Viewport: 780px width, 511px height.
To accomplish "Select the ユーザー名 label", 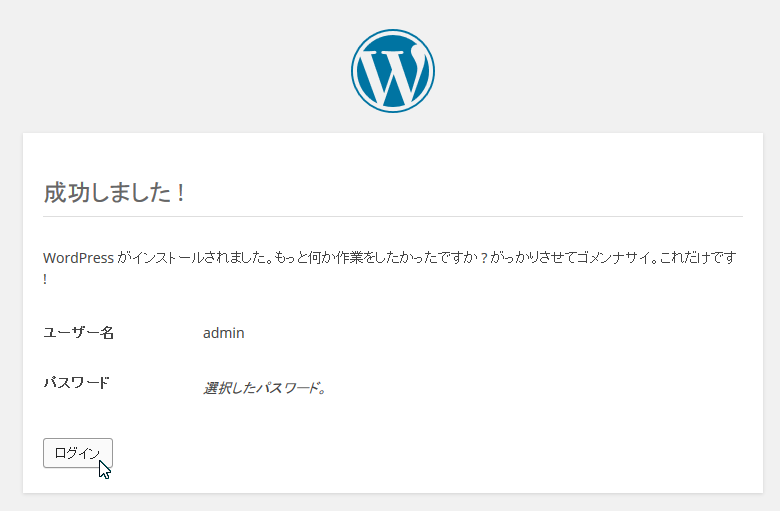I will 78,333.
